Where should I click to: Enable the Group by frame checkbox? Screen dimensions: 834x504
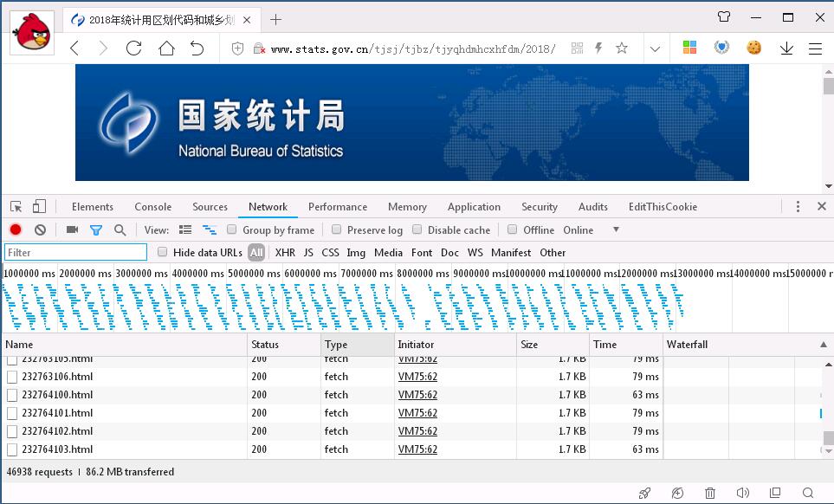pos(231,229)
